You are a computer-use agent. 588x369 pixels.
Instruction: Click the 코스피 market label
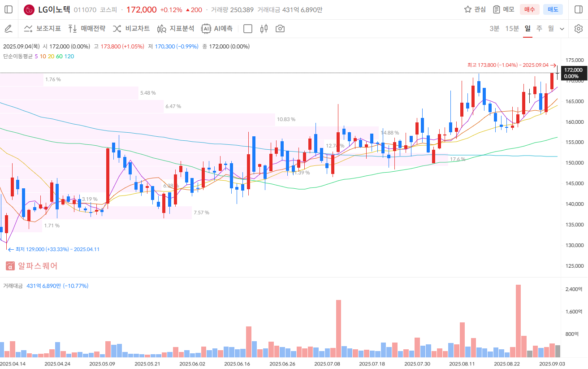tap(108, 9)
